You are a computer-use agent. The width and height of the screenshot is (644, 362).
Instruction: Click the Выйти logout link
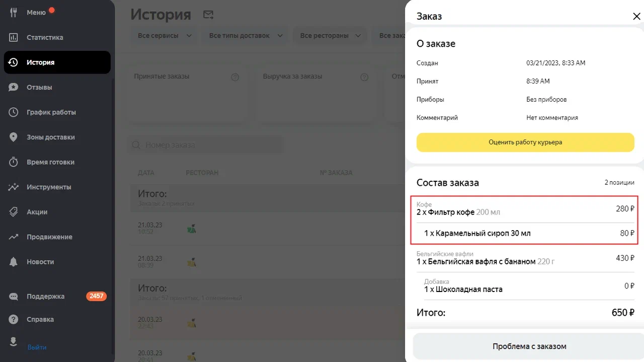37,347
